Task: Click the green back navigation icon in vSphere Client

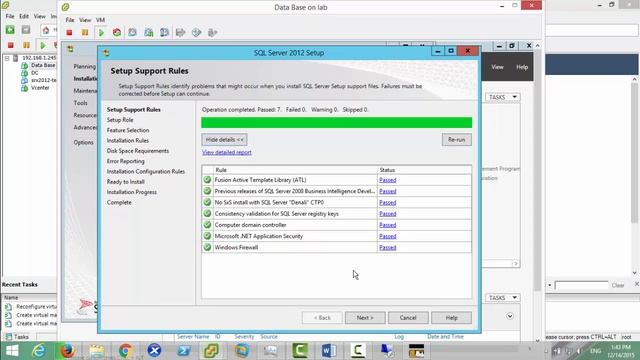Action: [x=10, y=30]
